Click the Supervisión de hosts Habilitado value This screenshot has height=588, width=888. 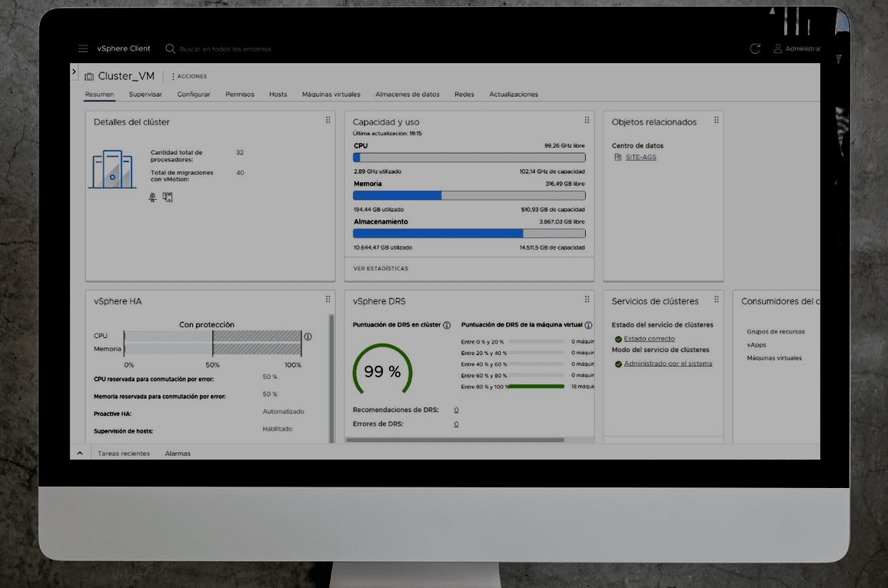point(278,430)
